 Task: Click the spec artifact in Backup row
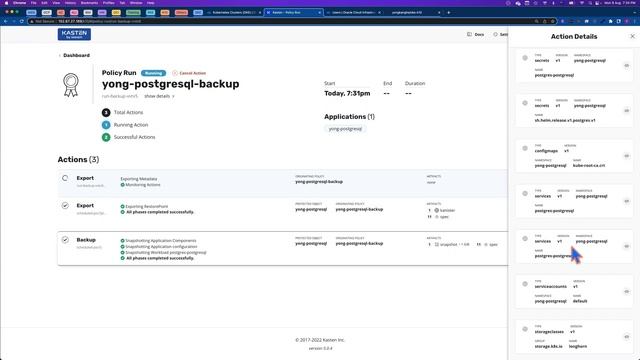click(x=491, y=244)
